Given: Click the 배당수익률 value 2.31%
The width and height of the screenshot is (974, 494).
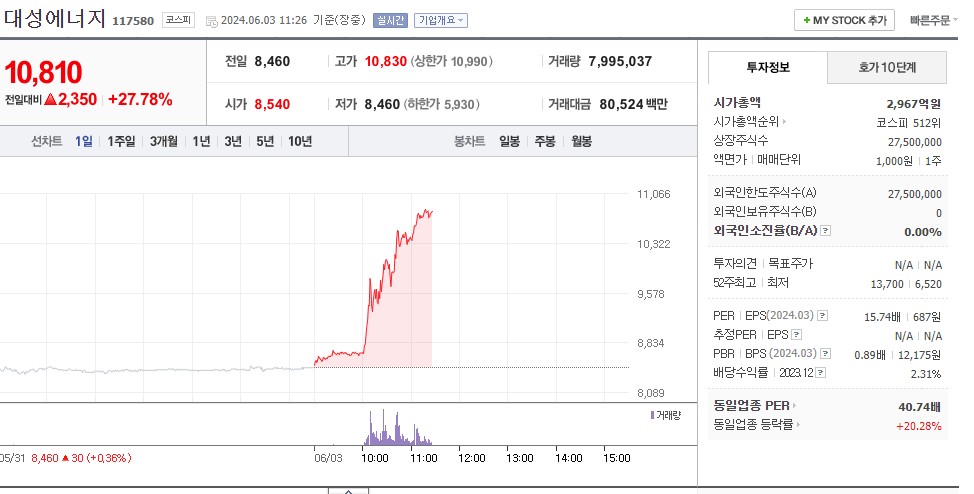Looking at the screenshot, I should click(926, 374).
